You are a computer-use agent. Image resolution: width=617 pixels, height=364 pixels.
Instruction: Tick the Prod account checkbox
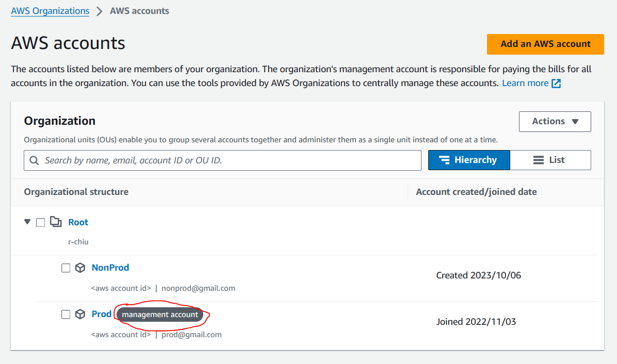click(66, 315)
